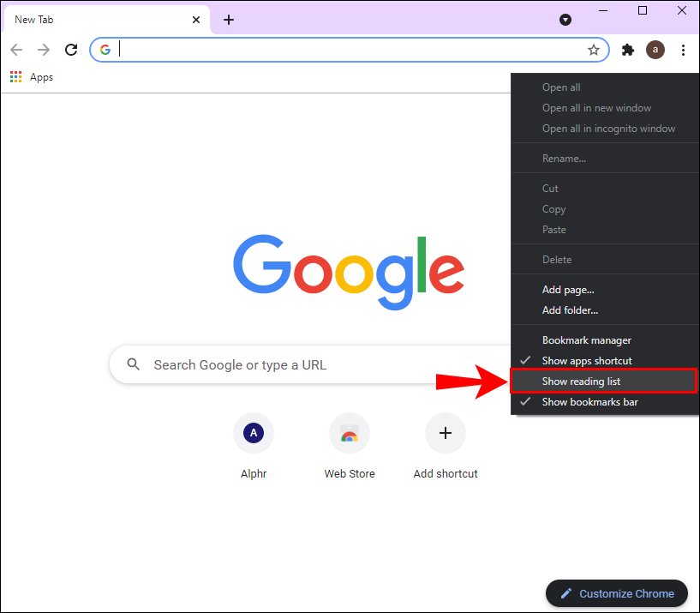The image size is (700, 613).
Task: Click the Customize Chrome button
Action: pos(617,593)
